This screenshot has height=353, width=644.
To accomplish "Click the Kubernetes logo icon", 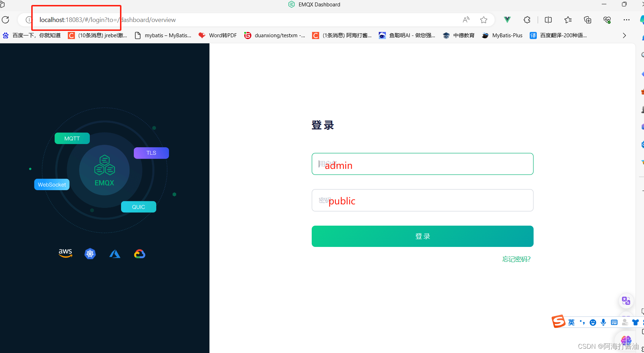I will pyautogui.click(x=90, y=254).
